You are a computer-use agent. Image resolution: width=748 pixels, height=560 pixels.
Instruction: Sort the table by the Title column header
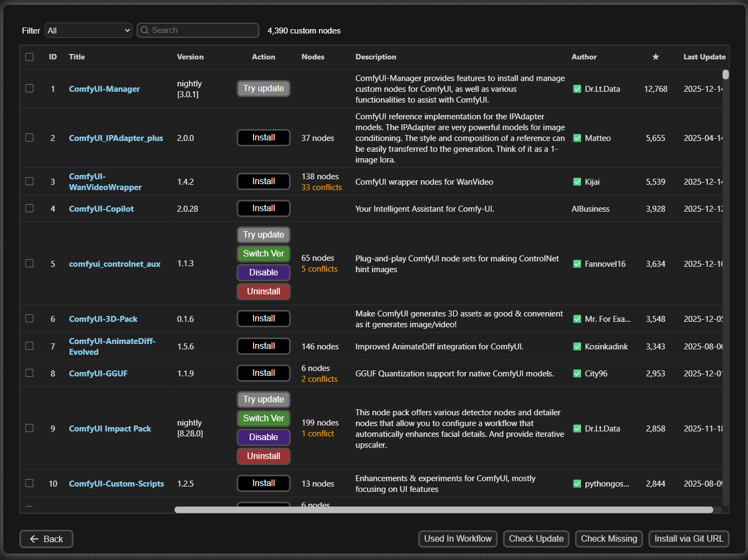click(x=77, y=57)
